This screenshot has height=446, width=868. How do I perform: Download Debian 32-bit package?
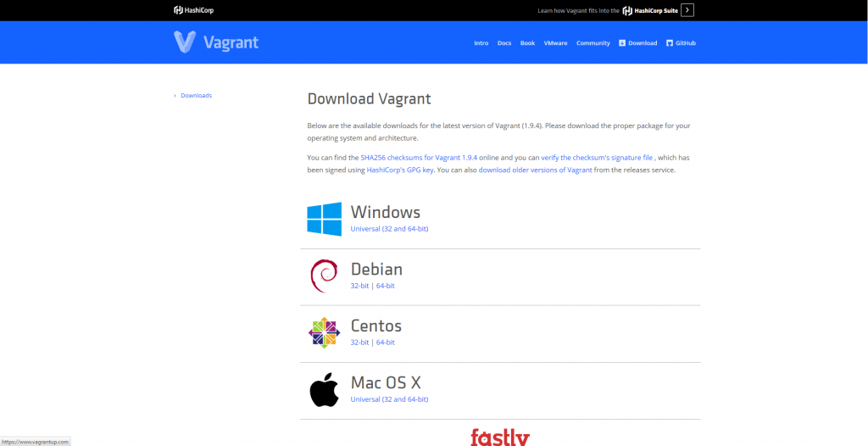click(359, 286)
